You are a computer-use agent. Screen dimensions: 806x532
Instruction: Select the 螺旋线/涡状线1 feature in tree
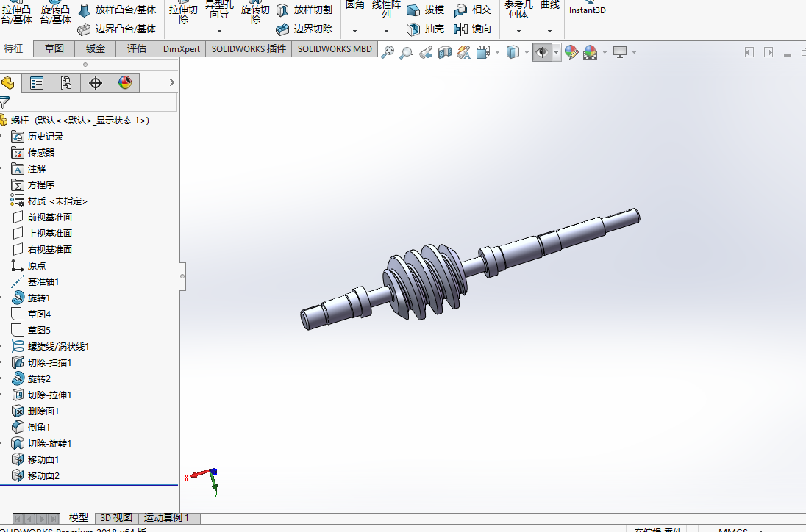pyautogui.click(x=50, y=347)
